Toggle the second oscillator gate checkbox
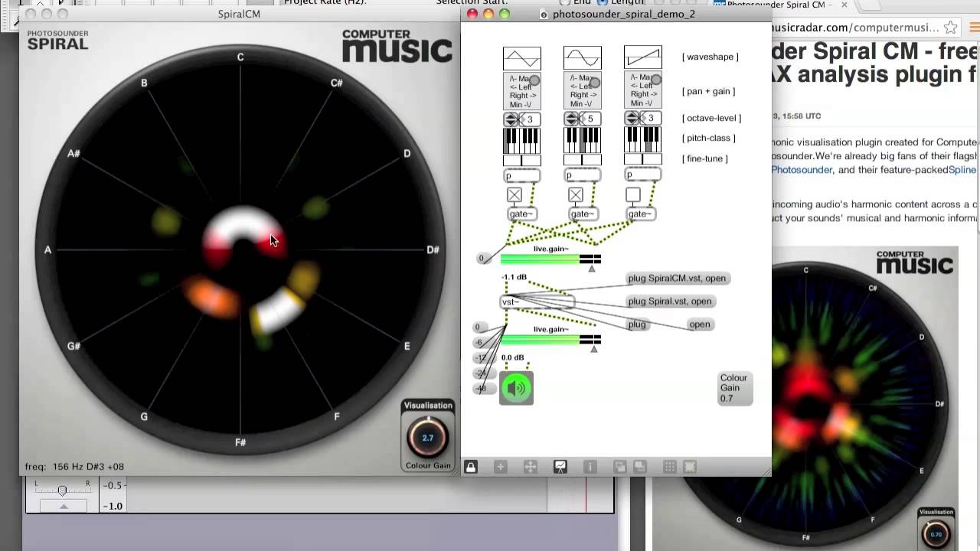 click(x=576, y=195)
